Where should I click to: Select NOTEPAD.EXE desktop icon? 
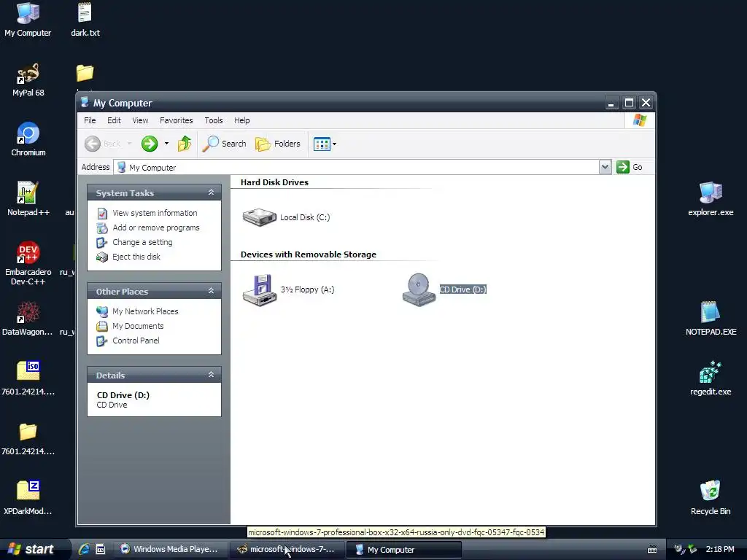coord(711,319)
